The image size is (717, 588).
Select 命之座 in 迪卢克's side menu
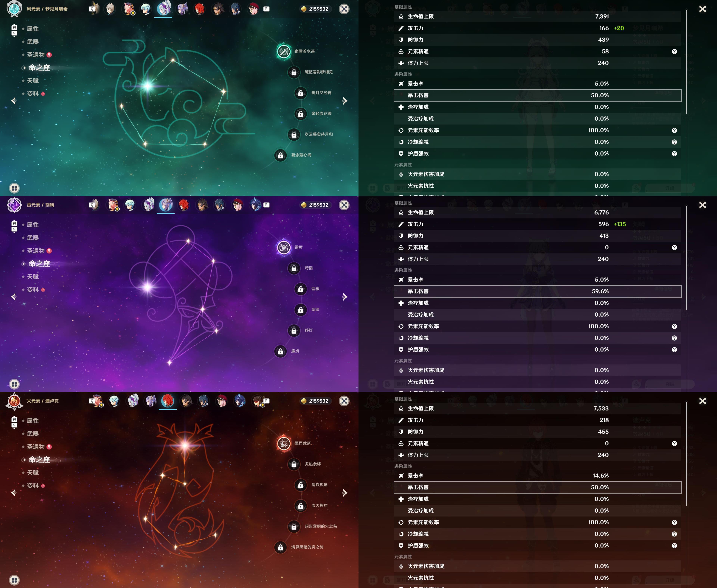coord(39,460)
